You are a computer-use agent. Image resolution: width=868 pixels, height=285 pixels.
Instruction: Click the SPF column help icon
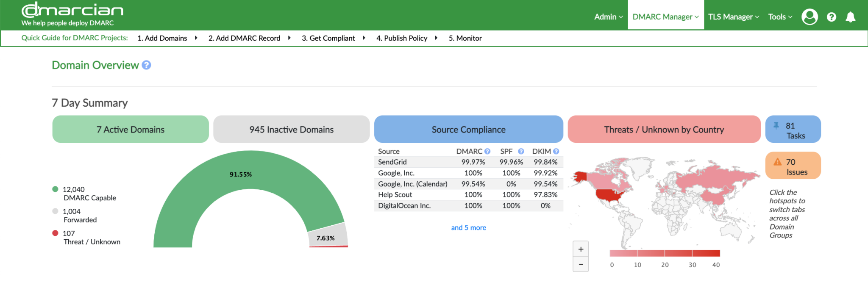coord(521,151)
